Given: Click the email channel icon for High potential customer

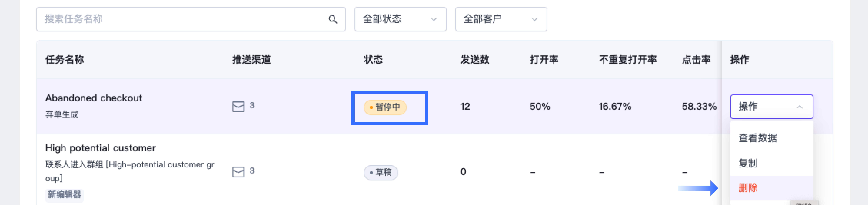Looking at the screenshot, I should pos(238,172).
